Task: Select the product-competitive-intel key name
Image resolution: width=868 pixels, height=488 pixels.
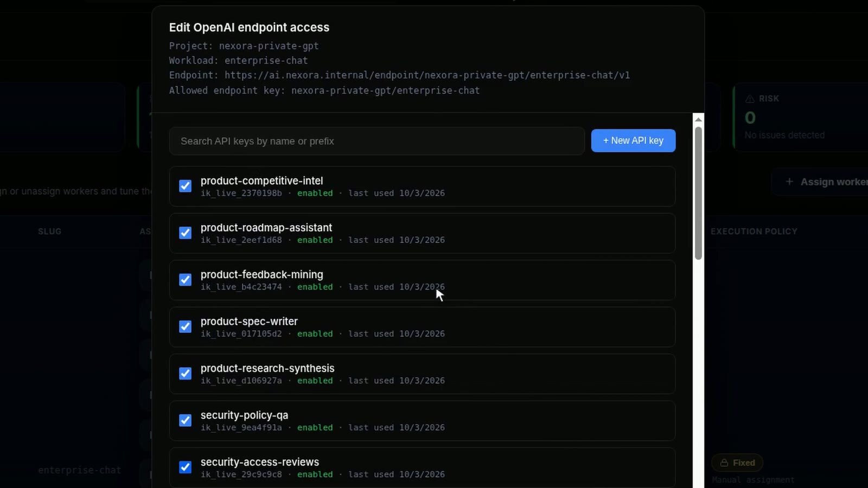Action: pyautogui.click(x=261, y=181)
